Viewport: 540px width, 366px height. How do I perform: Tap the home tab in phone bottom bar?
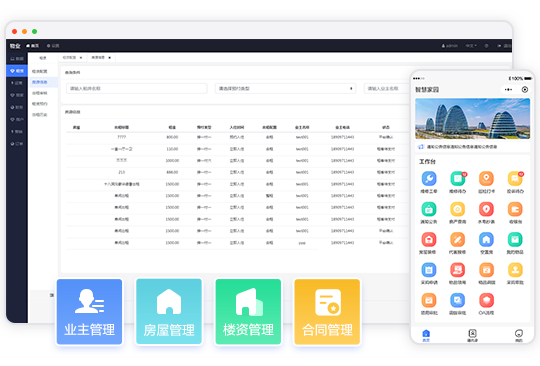point(426,335)
